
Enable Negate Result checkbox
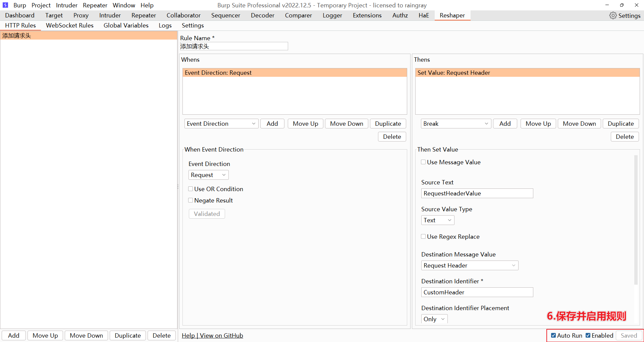(x=191, y=200)
